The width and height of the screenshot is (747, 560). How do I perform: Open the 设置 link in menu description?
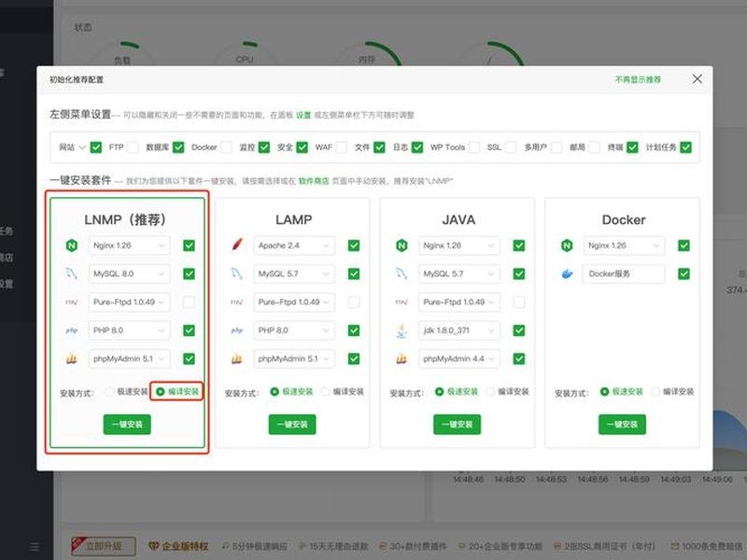(303, 115)
